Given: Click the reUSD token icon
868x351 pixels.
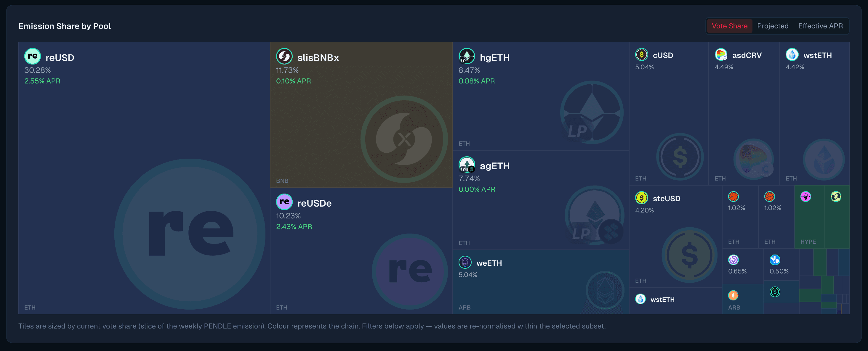Looking at the screenshot, I should click(32, 56).
